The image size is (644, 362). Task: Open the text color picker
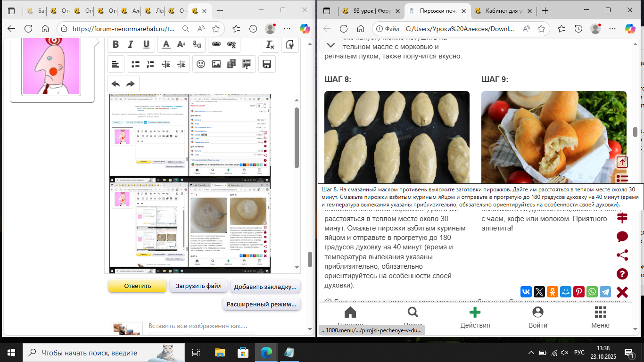click(x=165, y=45)
